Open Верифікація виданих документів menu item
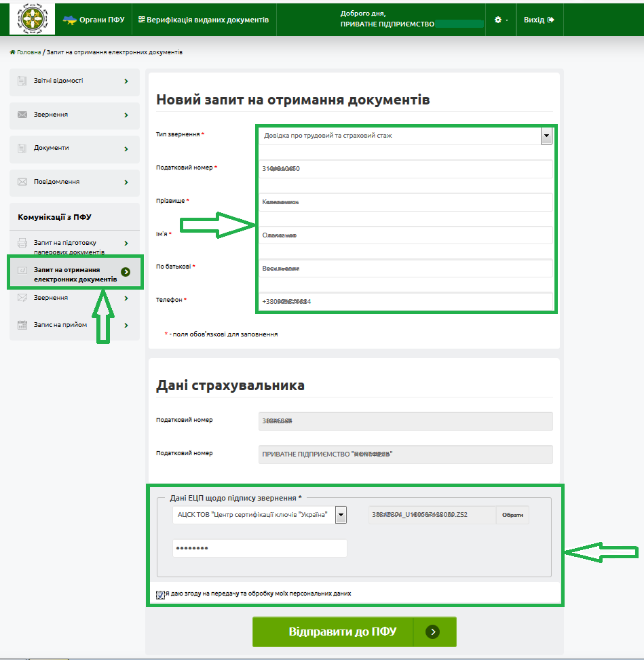This screenshot has height=660, width=644. coord(203,20)
